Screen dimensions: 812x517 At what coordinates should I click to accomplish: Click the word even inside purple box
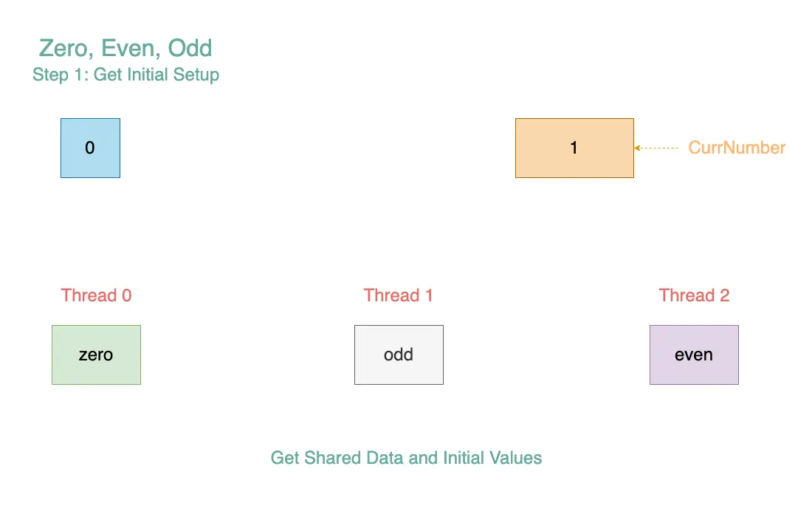(x=693, y=355)
